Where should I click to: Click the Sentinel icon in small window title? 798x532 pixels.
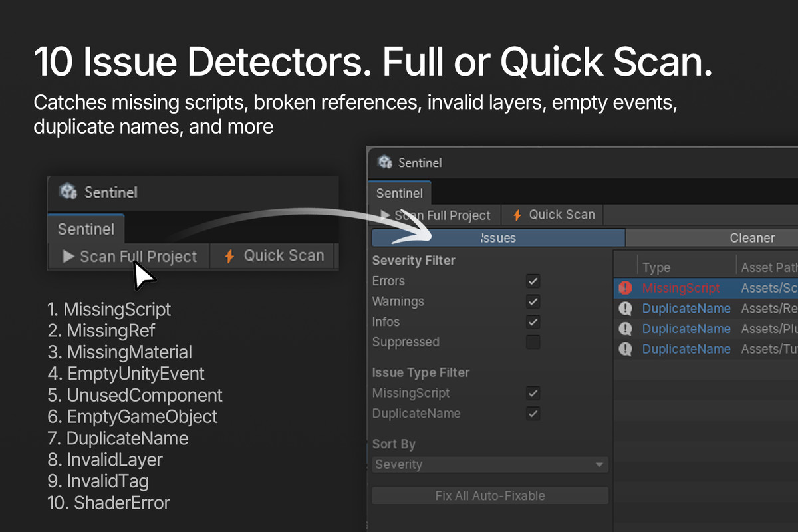click(68, 192)
